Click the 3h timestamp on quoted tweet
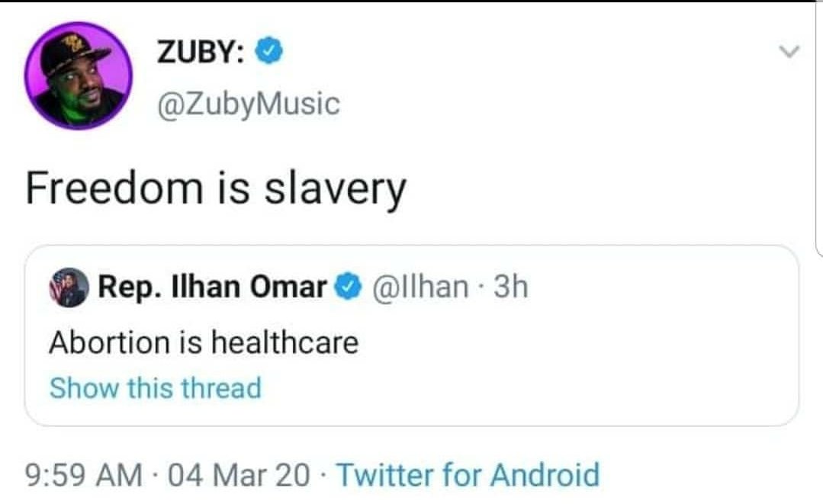The height and width of the screenshot is (504, 823). point(511,287)
